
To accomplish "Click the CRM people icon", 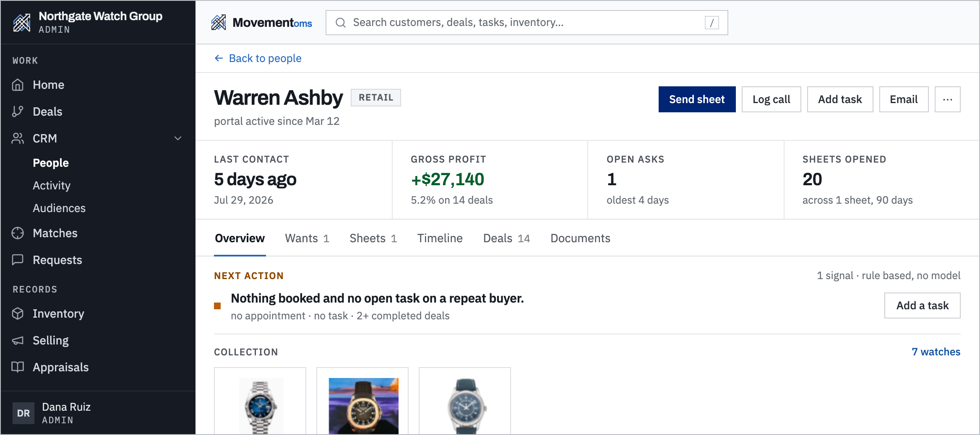I will point(18,138).
